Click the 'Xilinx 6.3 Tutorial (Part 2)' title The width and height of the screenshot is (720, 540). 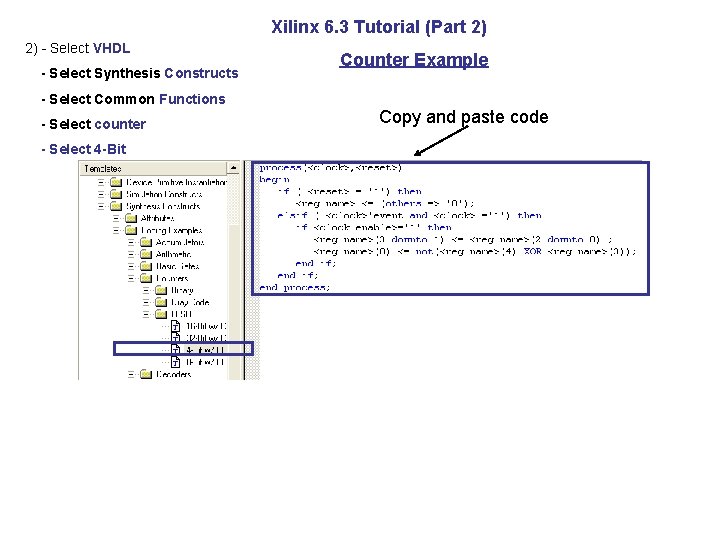click(379, 27)
